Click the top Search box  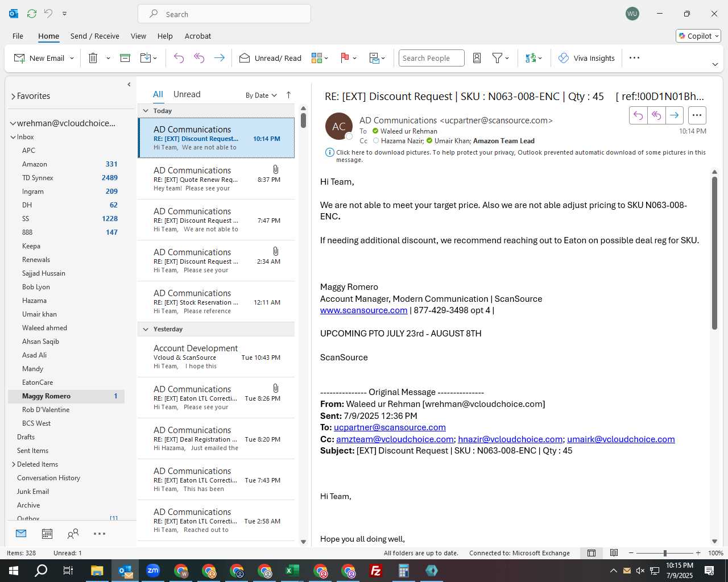coord(224,14)
